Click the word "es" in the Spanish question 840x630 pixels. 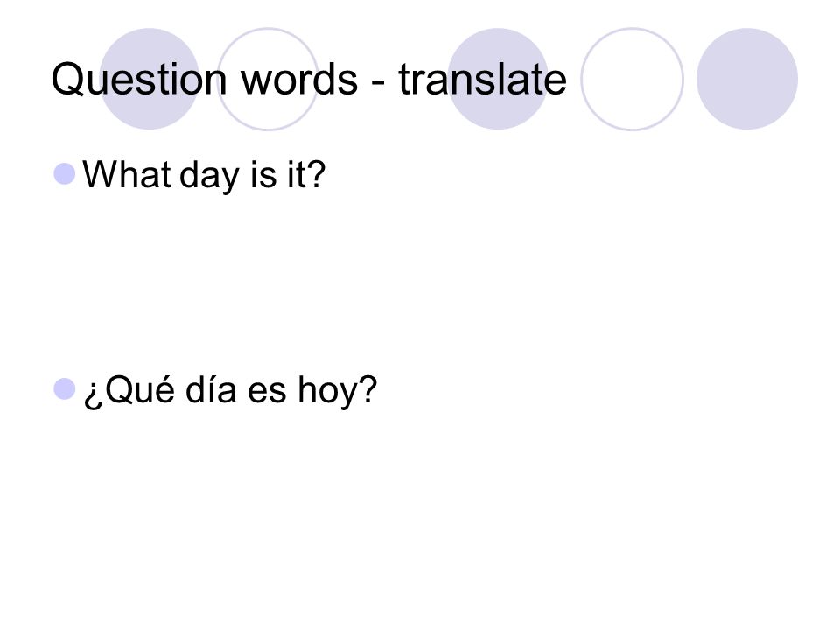(267, 393)
